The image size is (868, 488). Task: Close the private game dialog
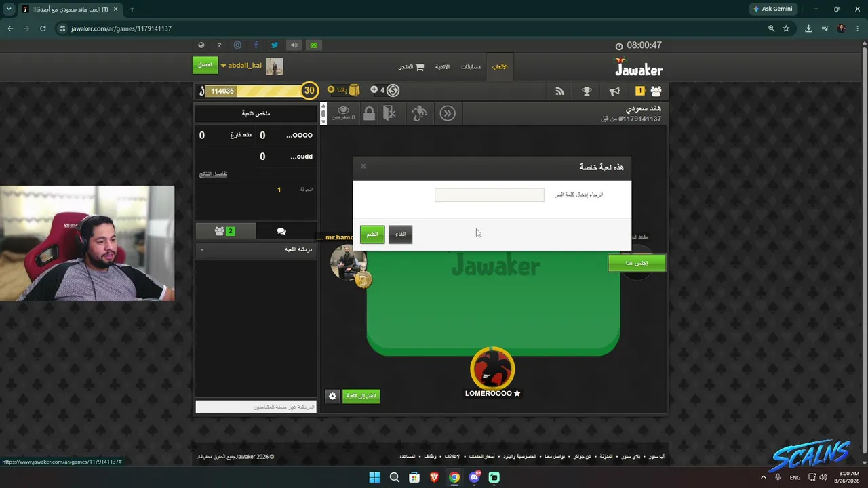coord(363,166)
